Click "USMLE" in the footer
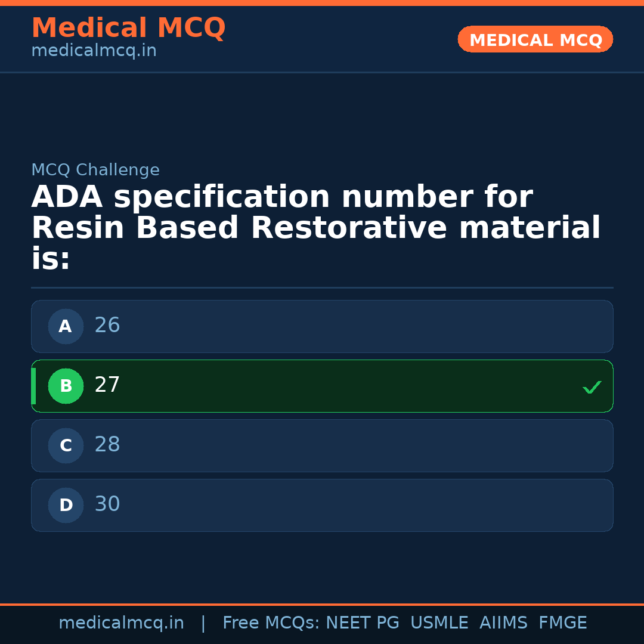This screenshot has width=644, height=644. pos(439,623)
